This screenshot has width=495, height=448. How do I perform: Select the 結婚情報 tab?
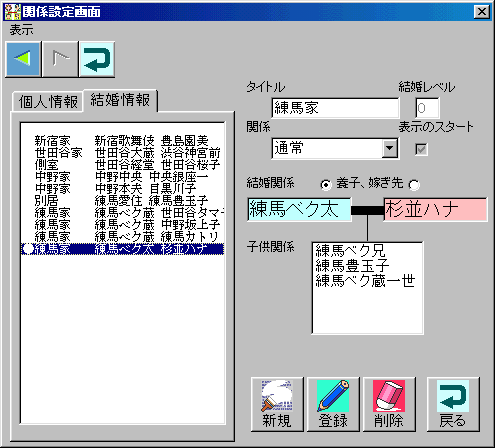tap(120, 100)
